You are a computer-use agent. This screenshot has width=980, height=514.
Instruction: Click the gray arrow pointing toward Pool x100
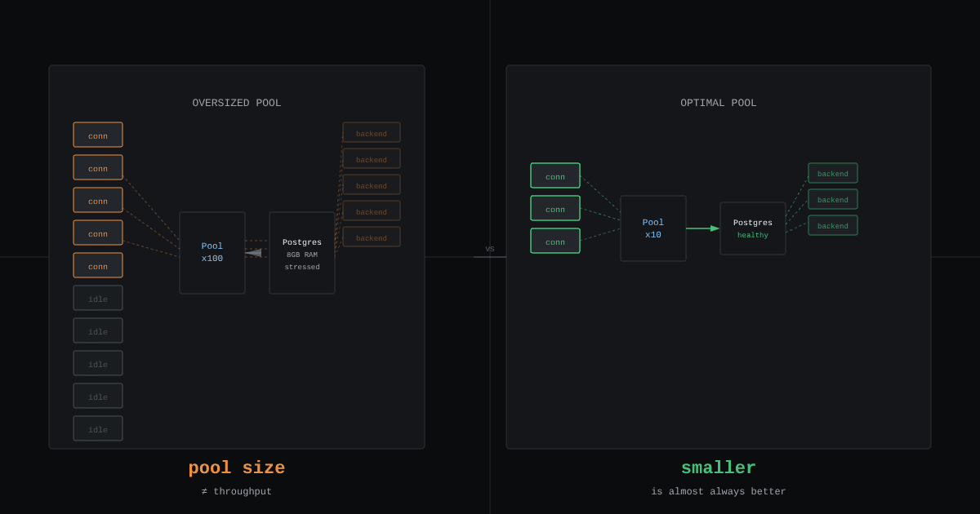tap(254, 253)
